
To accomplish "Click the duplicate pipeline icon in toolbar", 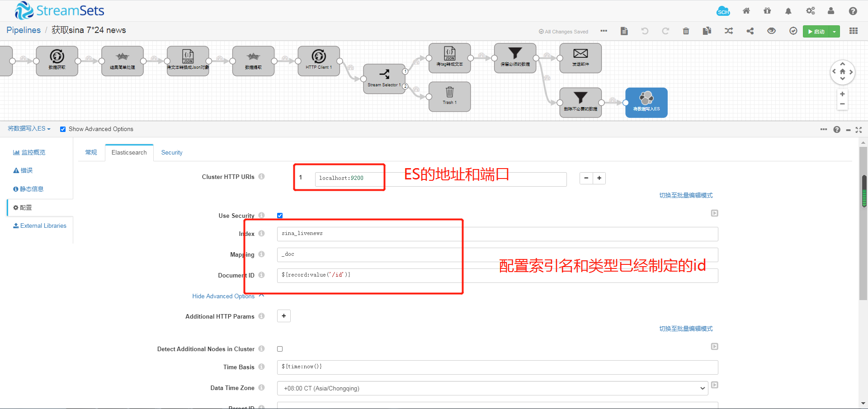I will point(707,31).
